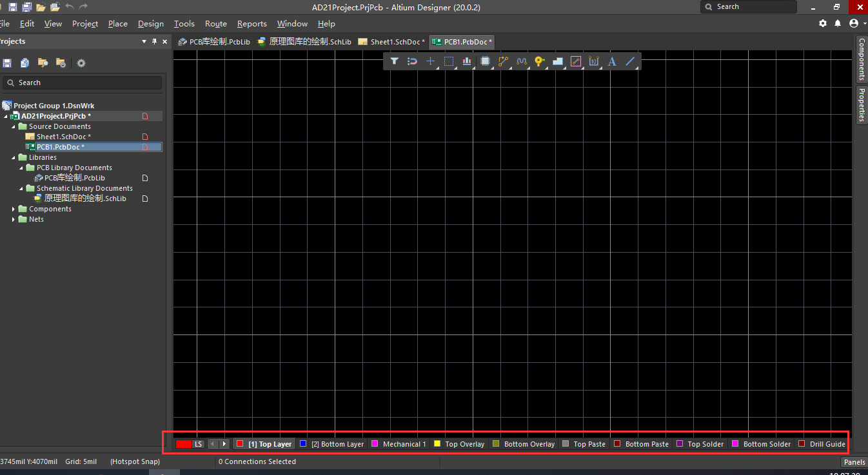Select the keepout track tool
The width and height of the screenshot is (868, 475).
pyautogui.click(x=576, y=62)
